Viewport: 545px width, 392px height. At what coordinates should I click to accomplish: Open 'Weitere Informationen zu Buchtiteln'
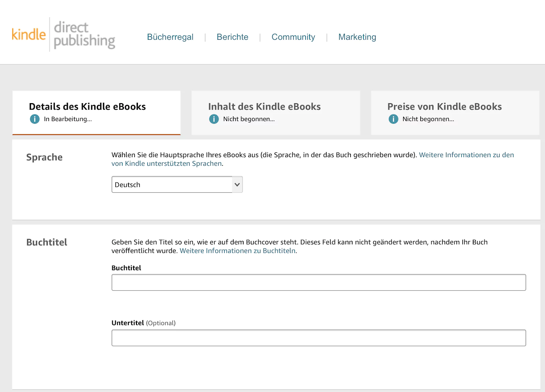[237, 251]
